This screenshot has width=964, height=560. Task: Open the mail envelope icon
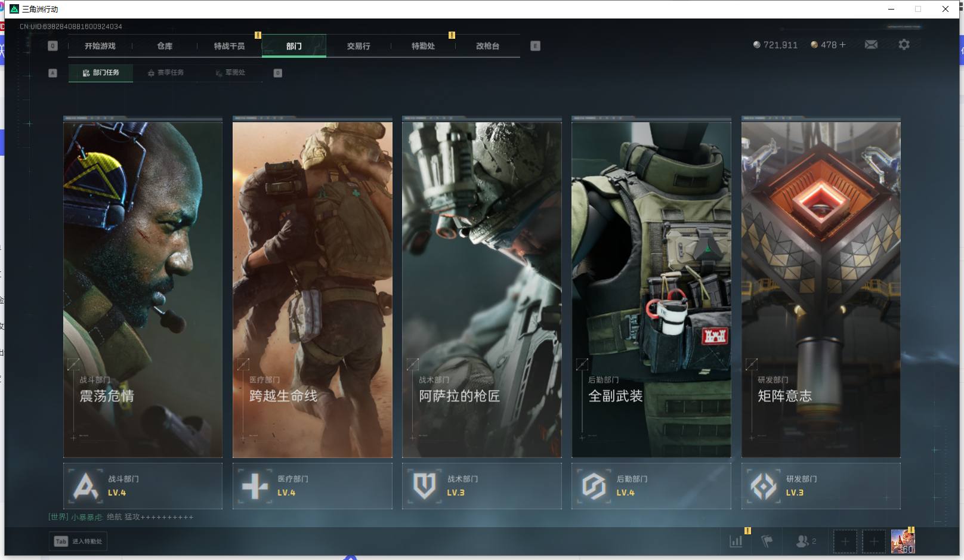[871, 45]
